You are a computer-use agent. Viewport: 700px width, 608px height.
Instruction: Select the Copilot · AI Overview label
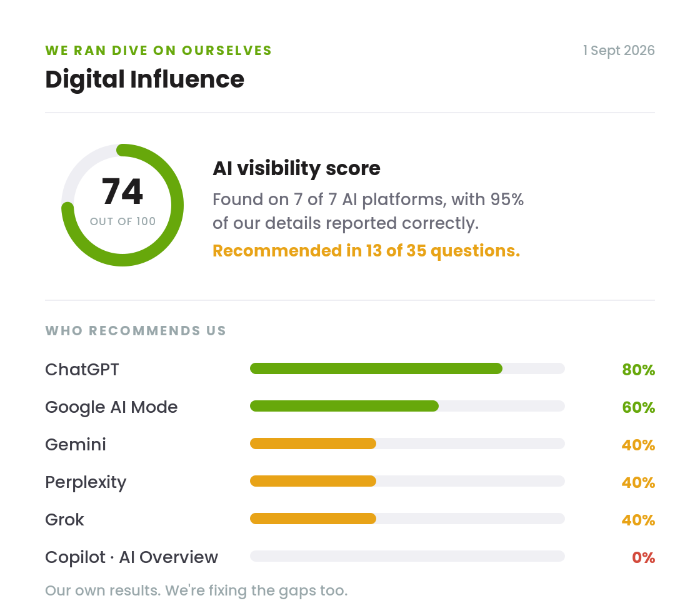(132, 557)
